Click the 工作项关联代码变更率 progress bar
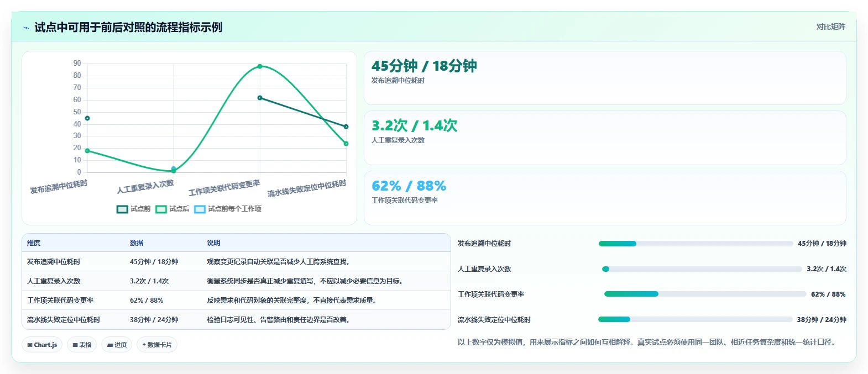Screen dimensions: 868x374 705,294
